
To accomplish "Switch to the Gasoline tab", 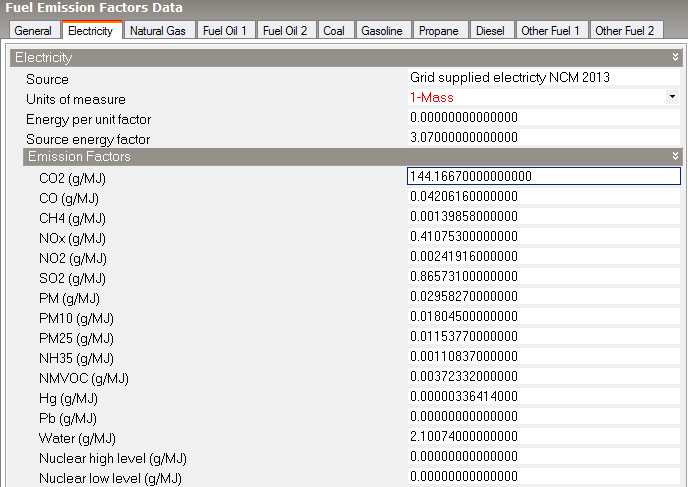I will pos(382,31).
